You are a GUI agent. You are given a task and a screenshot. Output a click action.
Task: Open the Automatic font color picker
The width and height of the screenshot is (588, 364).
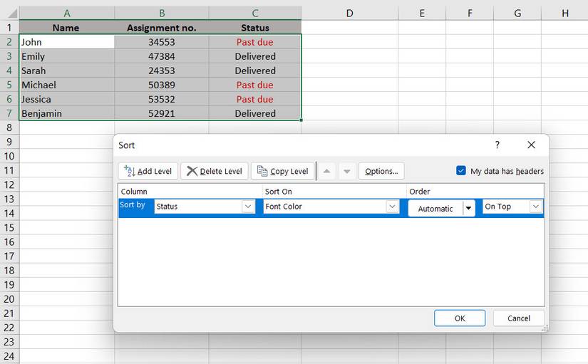coord(468,208)
